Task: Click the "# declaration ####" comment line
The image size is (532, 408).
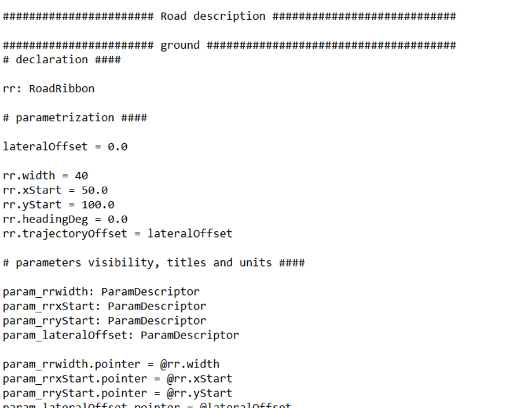Action: tap(62, 60)
